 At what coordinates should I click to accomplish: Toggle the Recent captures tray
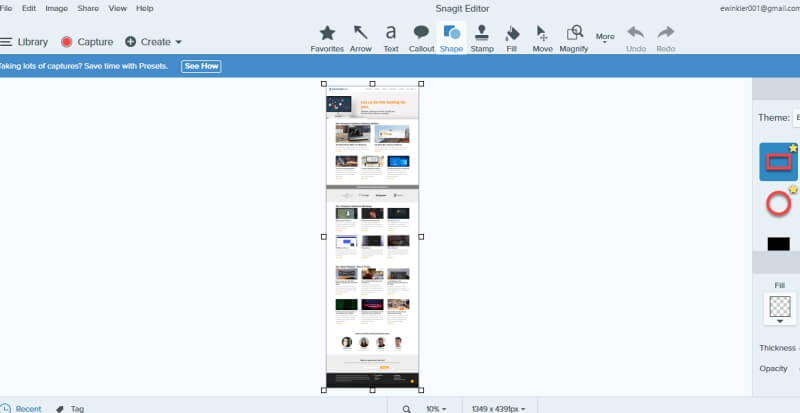pyautogui.click(x=21, y=408)
